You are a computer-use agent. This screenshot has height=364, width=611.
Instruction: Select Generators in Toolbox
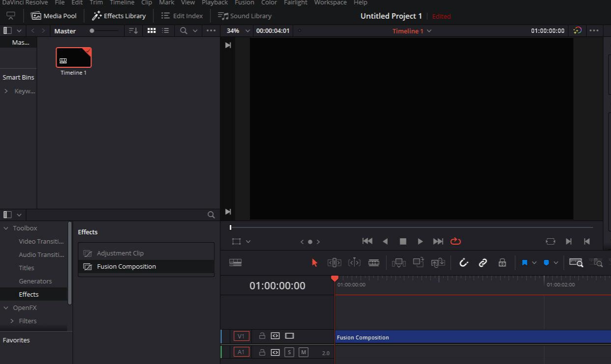[35, 281]
